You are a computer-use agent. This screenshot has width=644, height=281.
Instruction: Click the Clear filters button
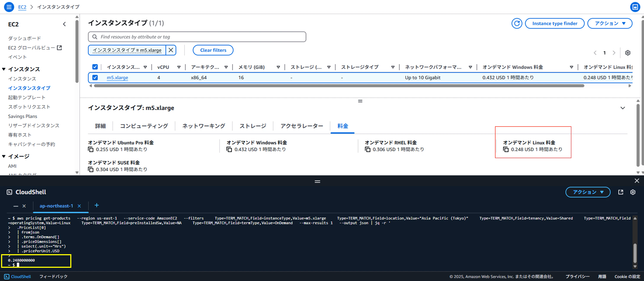tap(213, 50)
